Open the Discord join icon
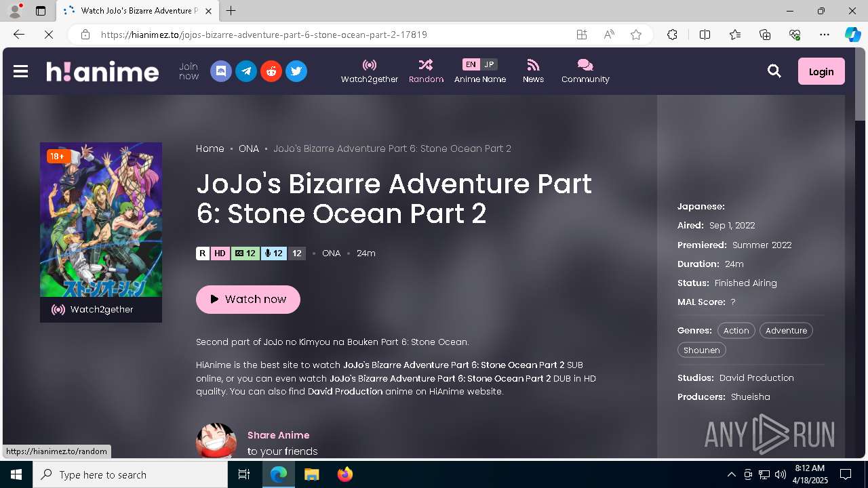This screenshot has width=868, height=488. 220,71
